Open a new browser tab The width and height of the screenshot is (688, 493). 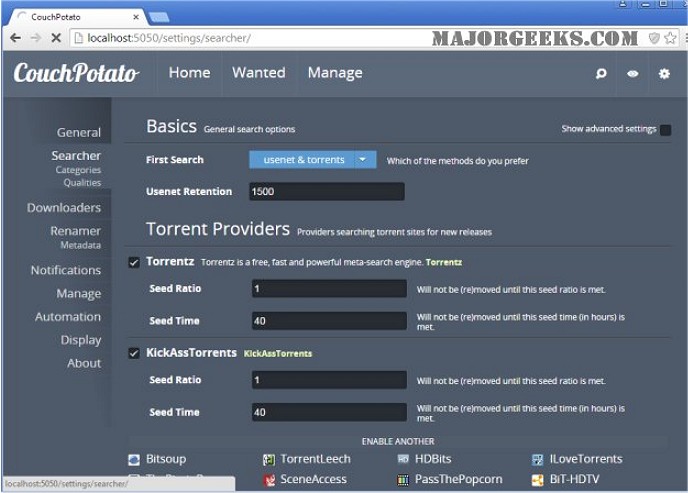click(x=159, y=18)
